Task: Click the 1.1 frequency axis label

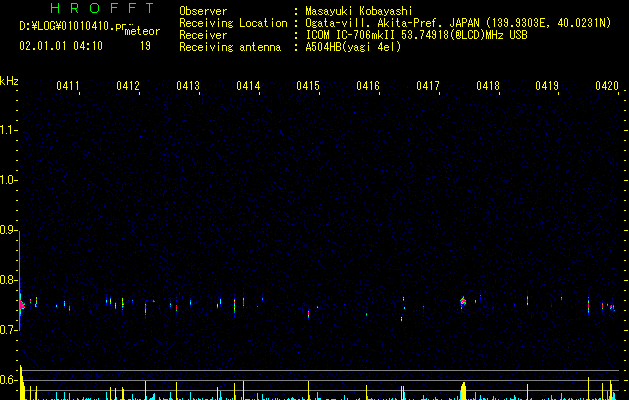Action: [x=7, y=130]
